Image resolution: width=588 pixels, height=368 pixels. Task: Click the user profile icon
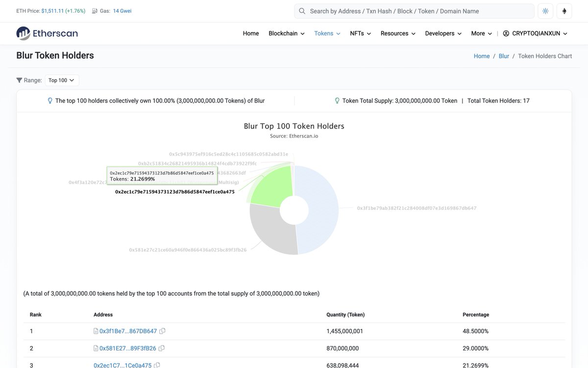tap(506, 33)
